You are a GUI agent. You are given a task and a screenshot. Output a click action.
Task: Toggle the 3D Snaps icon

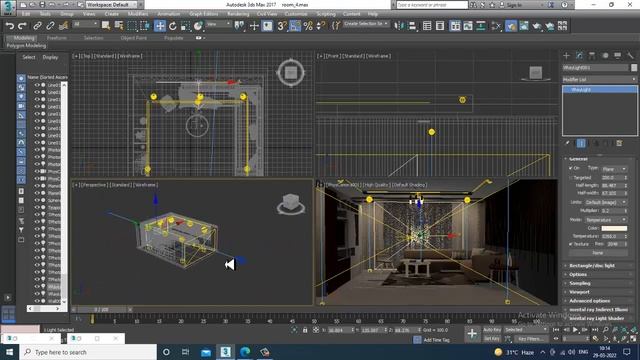click(282, 26)
